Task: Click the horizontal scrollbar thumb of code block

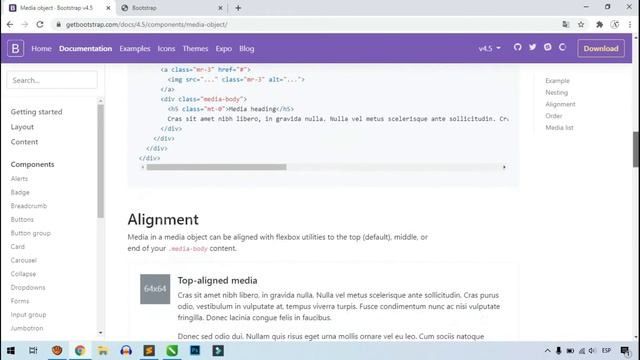Action: coord(216,167)
